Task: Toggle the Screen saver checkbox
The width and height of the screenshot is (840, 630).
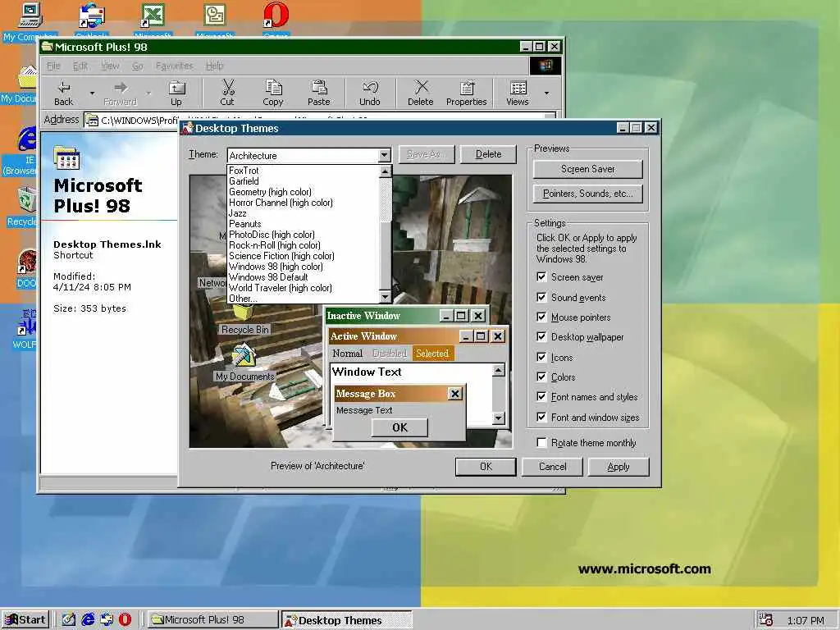Action: tap(541, 277)
